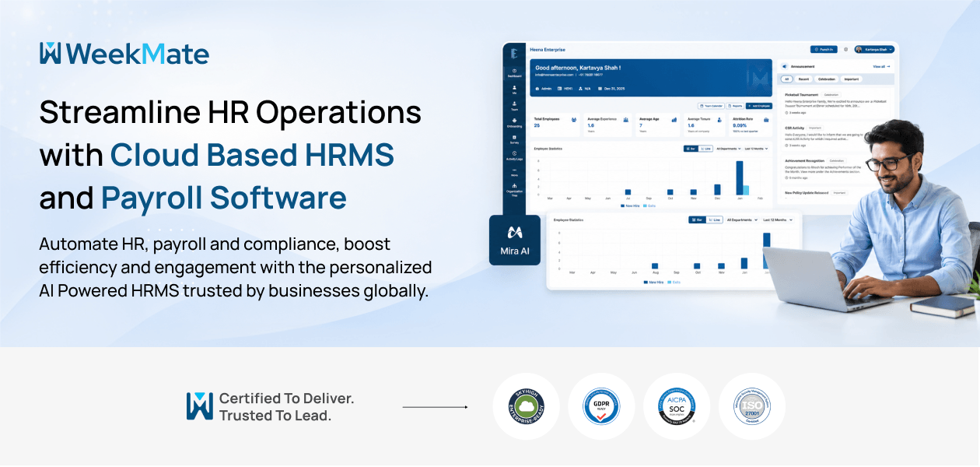Open the Mira AI tile
The height and width of the screenshot is (467, 980).
(x=515, y=241)
